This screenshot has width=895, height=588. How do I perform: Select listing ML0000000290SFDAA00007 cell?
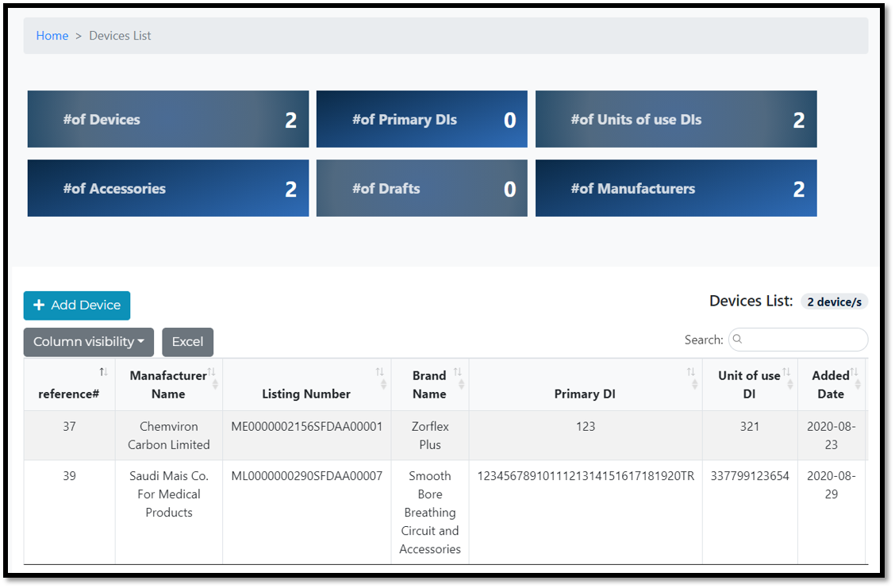point(306,512)
